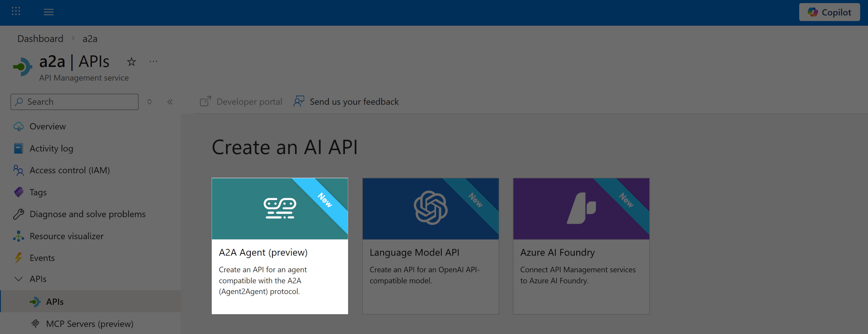
Task: Star a2a to add favorite
Action: pyautogui.click(x=132, y=62)
